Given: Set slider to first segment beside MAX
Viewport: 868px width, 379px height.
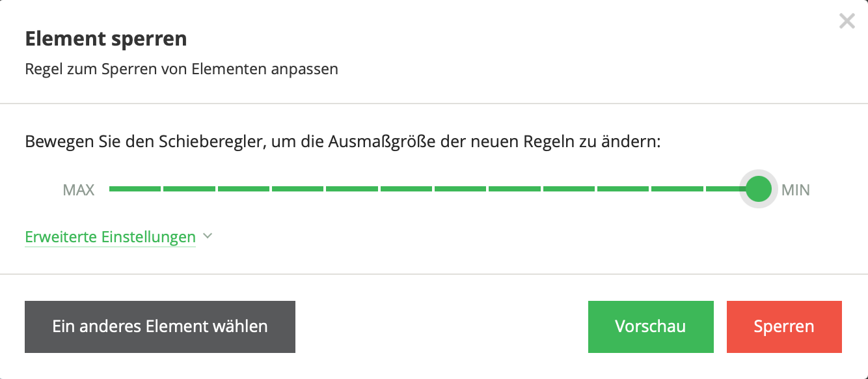Looking at the screenshot, I should [x=135, y=189].
